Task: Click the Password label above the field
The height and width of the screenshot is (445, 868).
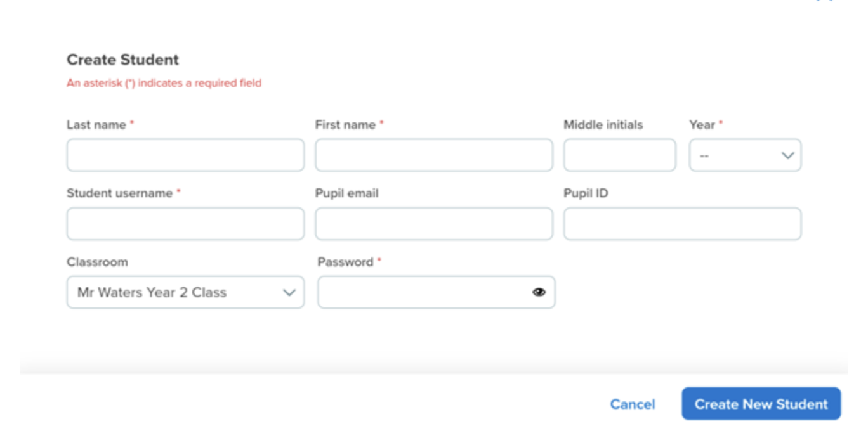Action: 346,262
